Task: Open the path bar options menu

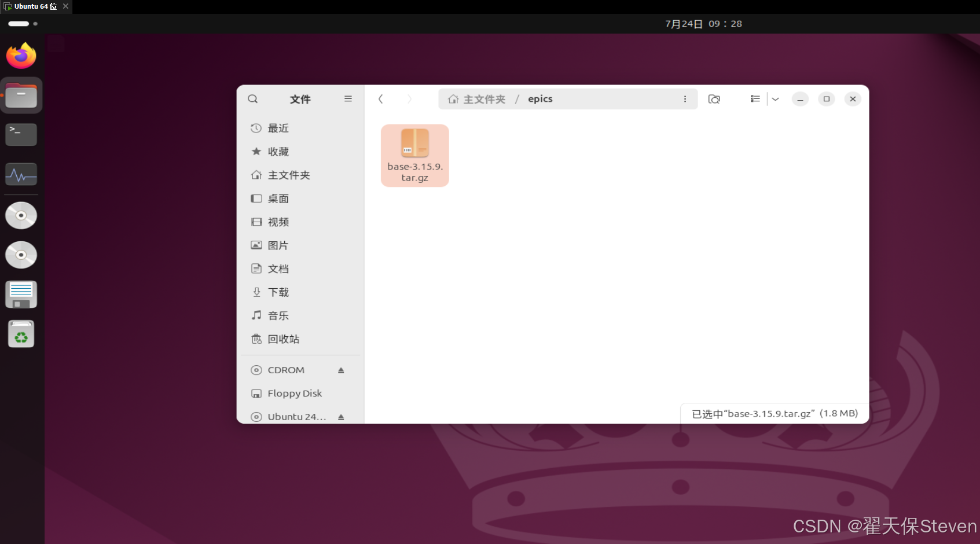Action: 685,99
